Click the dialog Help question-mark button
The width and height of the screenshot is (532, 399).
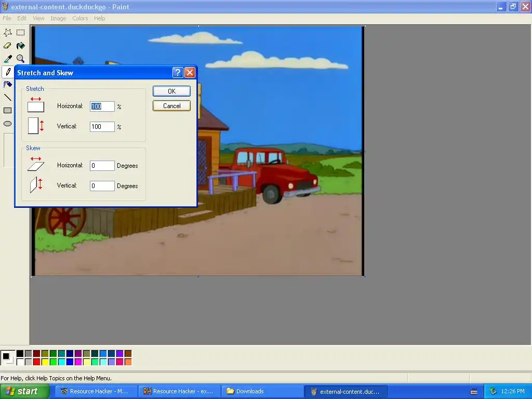tap(178, 72)
